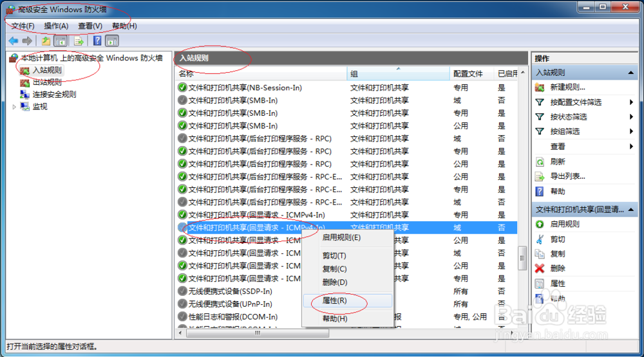The image size is (644, 357).
Task: Click the 属性 icon in actions pane
Action: coord(540,284)
